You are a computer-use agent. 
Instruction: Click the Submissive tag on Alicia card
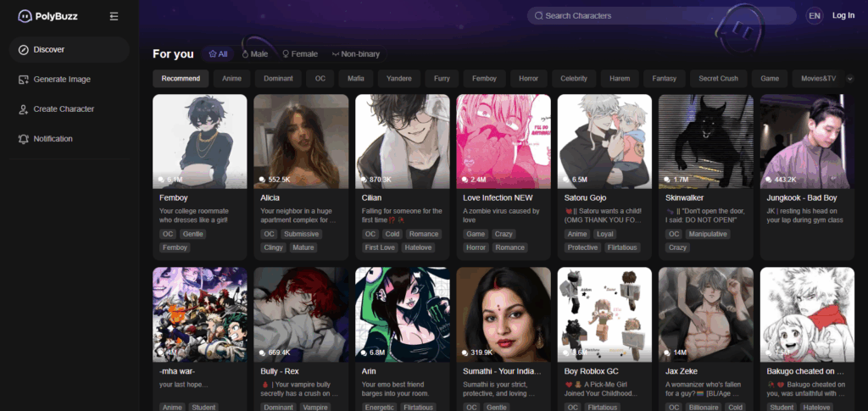(301, 234)
